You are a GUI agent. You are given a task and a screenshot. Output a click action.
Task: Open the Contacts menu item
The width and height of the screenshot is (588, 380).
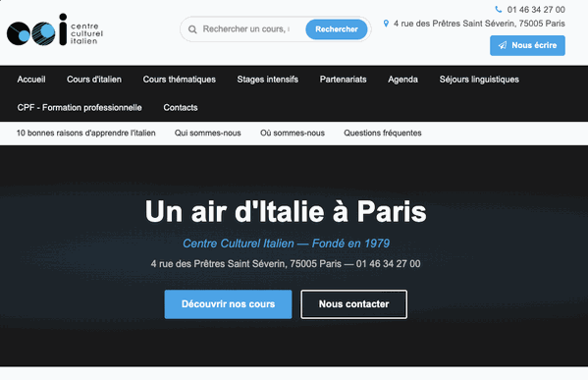pyautogui.click(x=181, y=108)
